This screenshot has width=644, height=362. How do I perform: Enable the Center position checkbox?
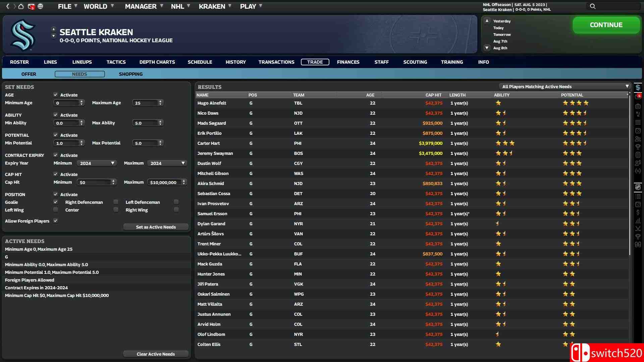[x=116, y=210]
